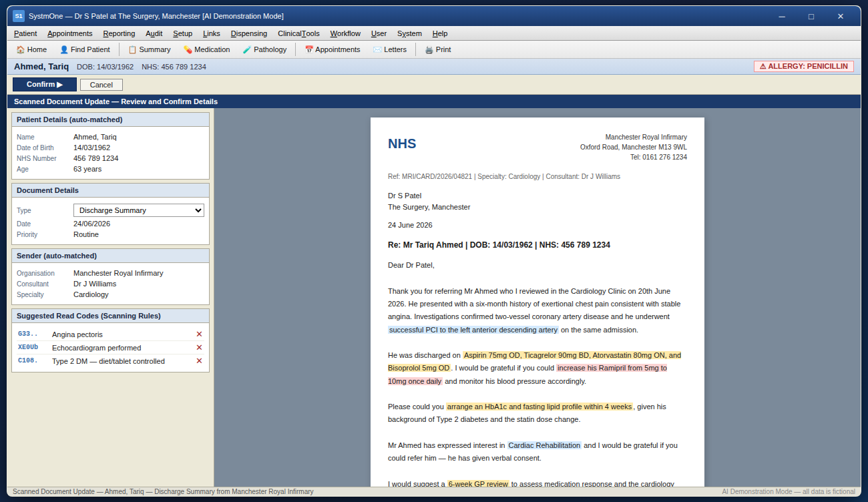Click the document date 24/06/2026
This screenshot has width=868, height=502.
91,224
